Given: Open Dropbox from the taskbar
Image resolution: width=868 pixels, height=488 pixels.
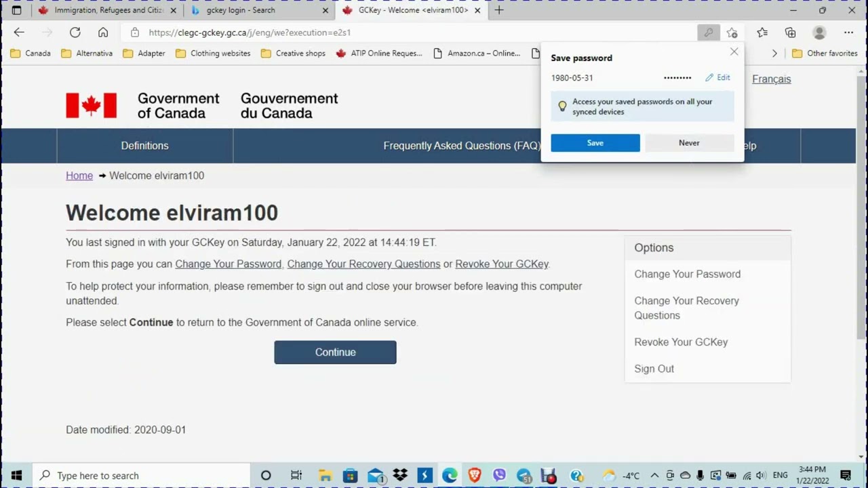Looking at the screenshot, I should (x=400, y=475).
